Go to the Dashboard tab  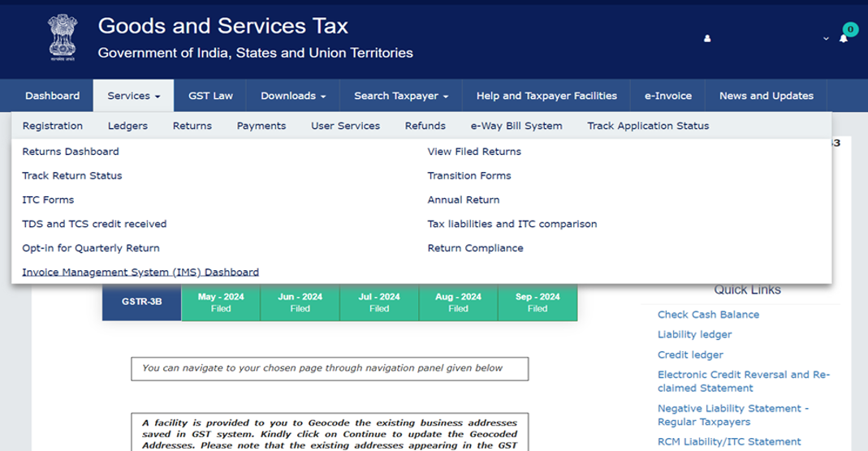[52, 96]
